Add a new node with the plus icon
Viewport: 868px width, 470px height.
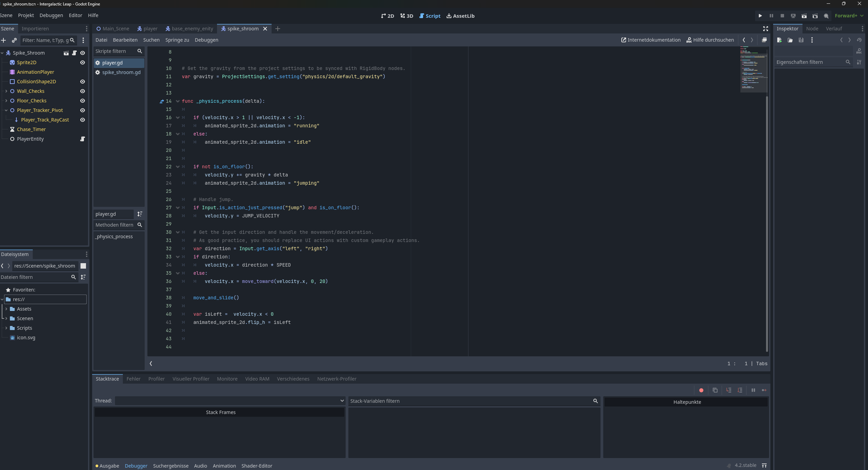[3, 40]
